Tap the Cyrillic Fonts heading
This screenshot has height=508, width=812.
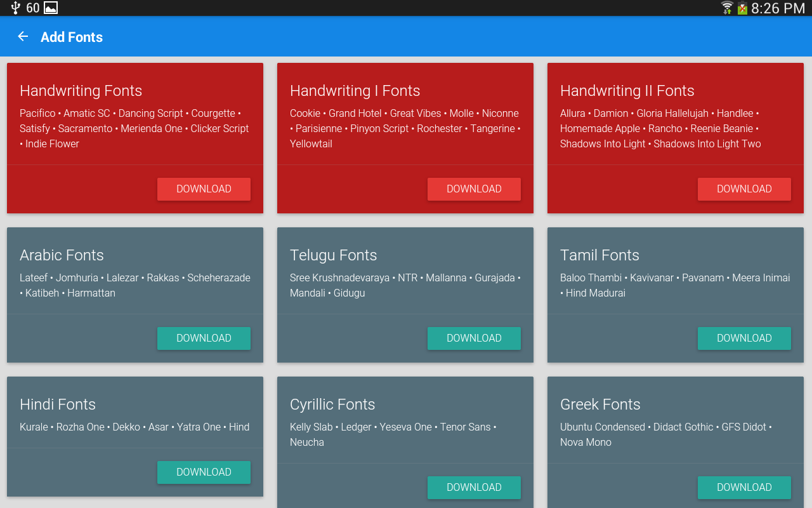coord(332,404)
